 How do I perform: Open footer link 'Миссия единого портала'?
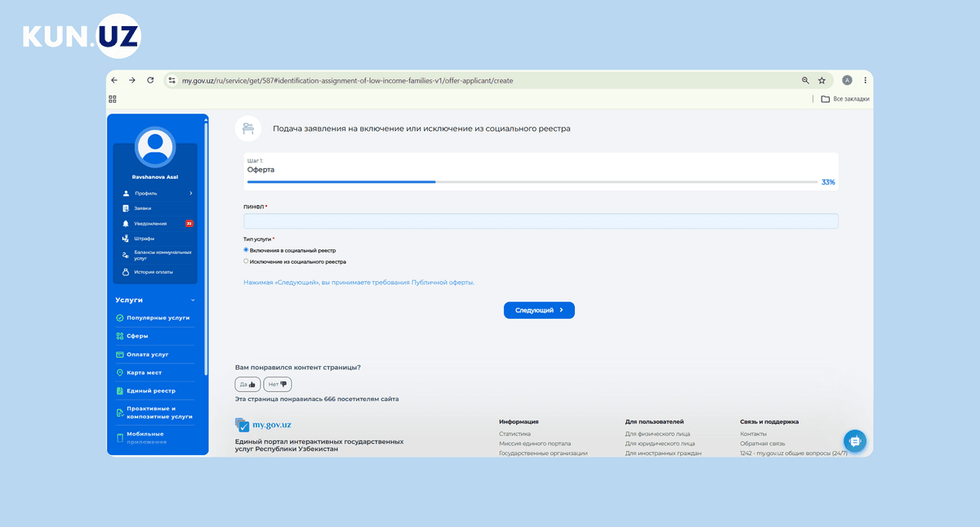pos(535,444)
